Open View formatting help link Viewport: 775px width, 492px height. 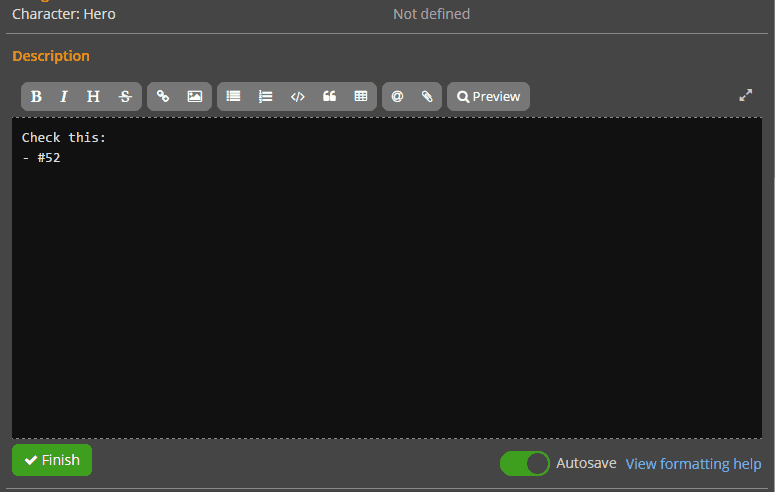[693, 464]
